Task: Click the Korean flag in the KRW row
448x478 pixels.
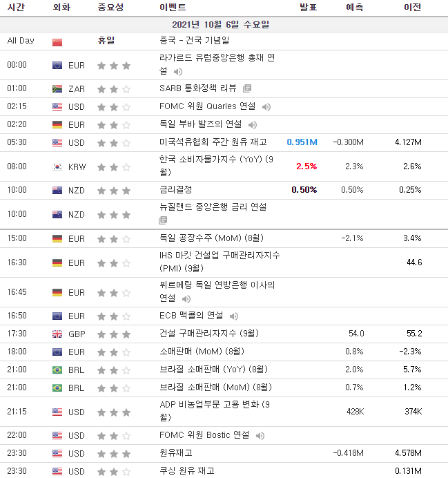Action: tap(57, 167)
